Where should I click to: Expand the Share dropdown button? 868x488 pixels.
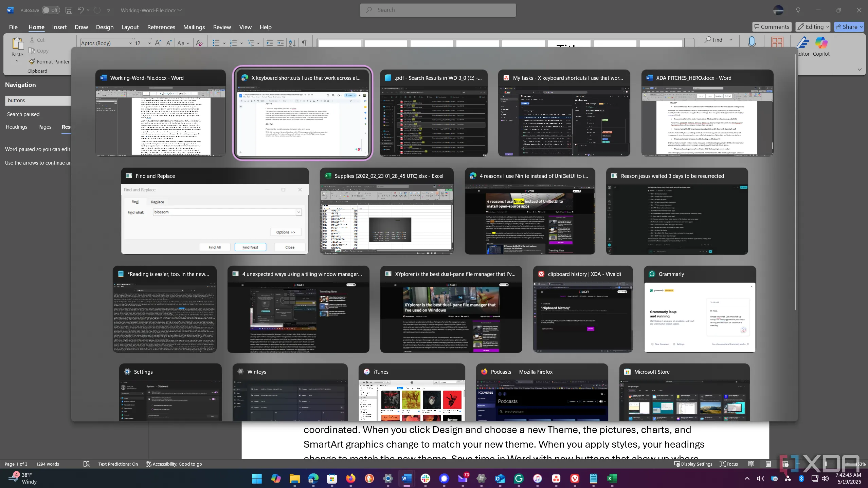pyautogui.click(x=861, y=27)
